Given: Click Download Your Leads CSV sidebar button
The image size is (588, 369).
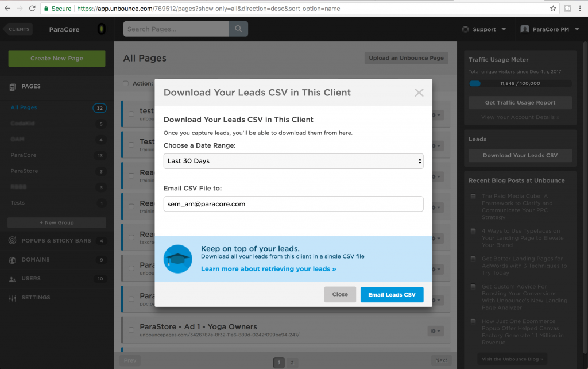Looking at the screenshot, I should (520, 155).
